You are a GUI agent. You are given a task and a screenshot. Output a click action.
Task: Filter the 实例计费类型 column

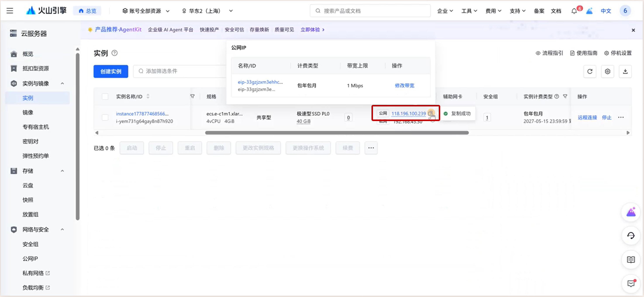[565, 96]
